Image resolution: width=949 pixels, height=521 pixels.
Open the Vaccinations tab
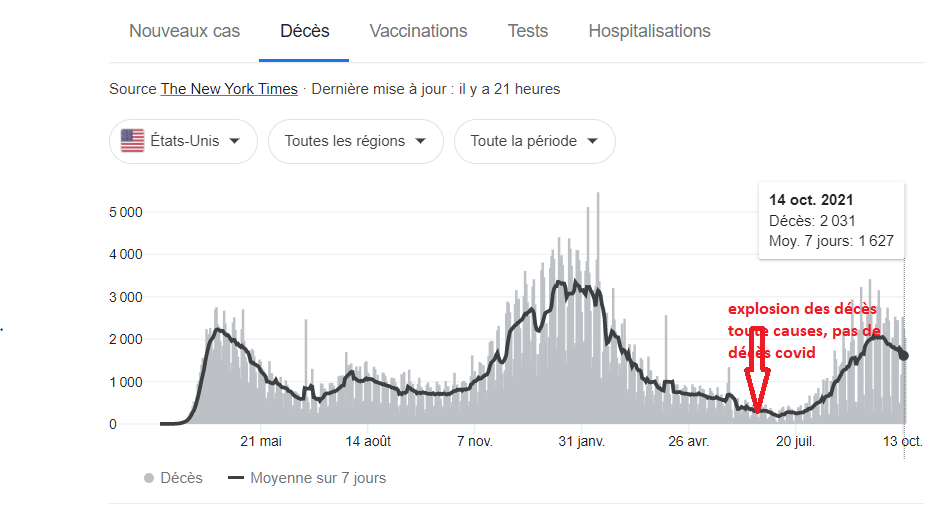click(418, 31)
